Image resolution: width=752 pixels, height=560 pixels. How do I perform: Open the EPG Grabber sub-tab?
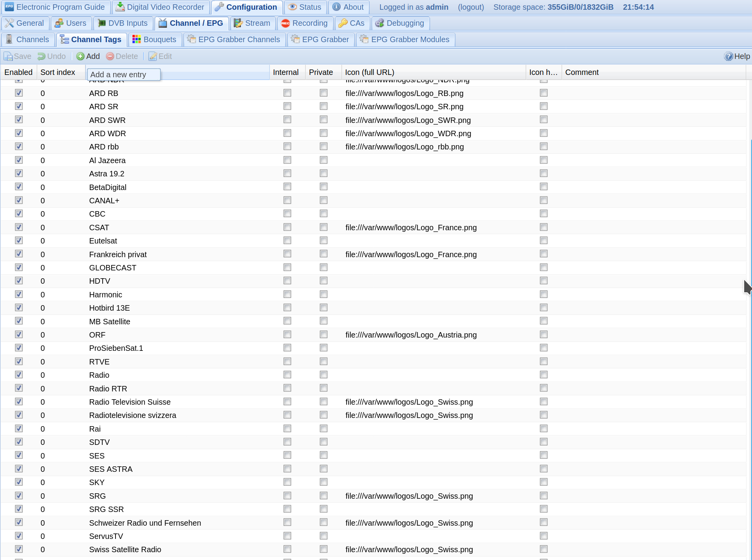321,39
